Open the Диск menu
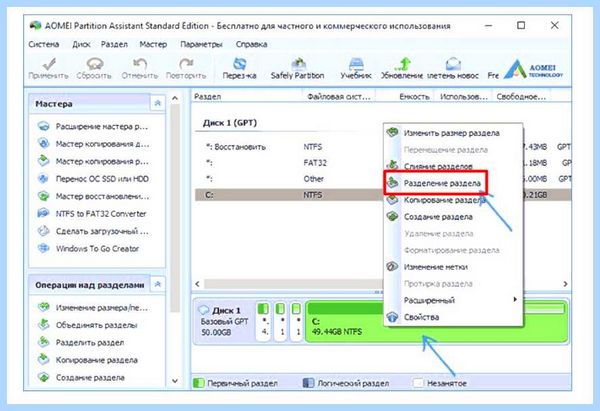 click(82, 44)
